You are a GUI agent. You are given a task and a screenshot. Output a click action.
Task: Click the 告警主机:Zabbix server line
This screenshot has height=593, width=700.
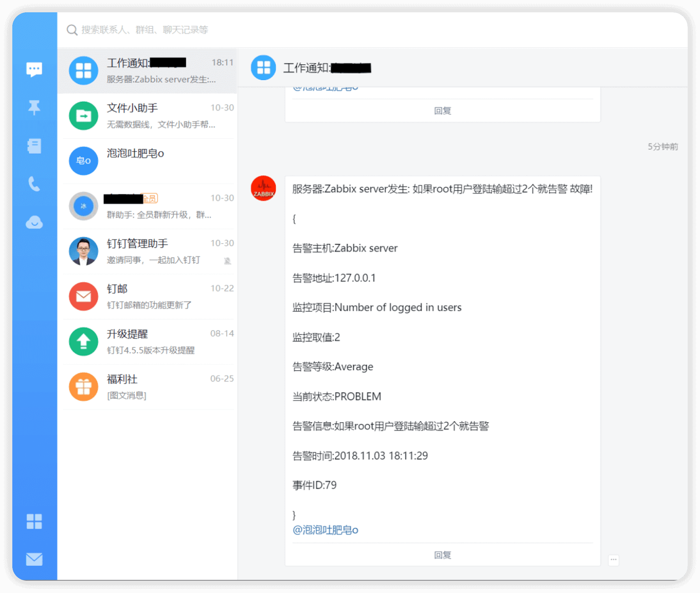[345, 248]
